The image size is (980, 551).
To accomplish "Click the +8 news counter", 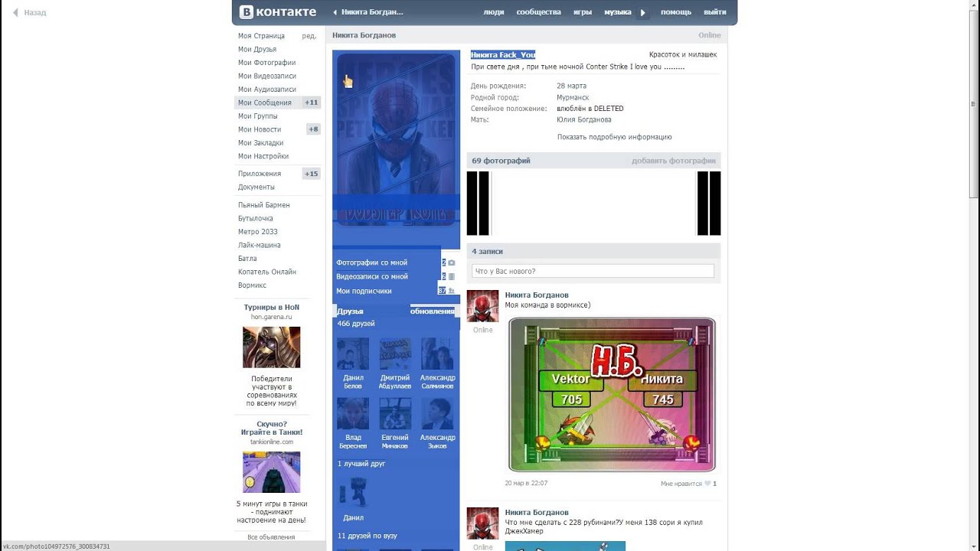I will click(x=313, y=129).
